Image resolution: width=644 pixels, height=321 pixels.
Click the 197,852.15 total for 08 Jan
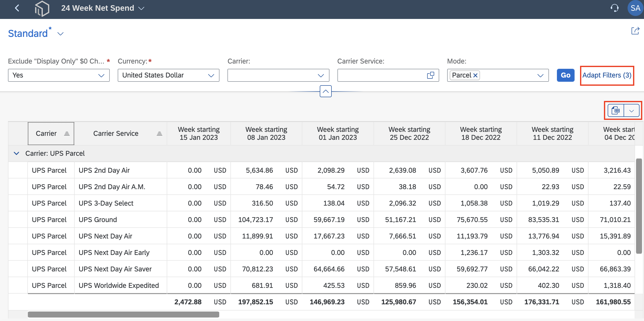[256, 302]
